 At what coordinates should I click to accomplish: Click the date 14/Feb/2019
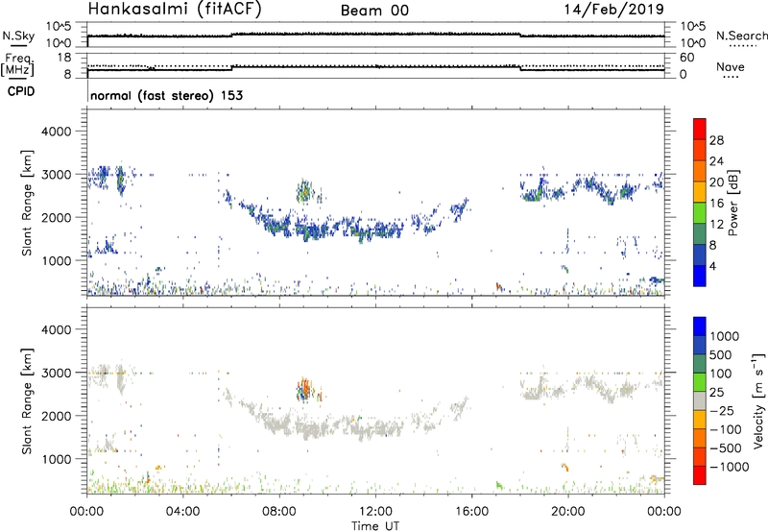[613, 10]
